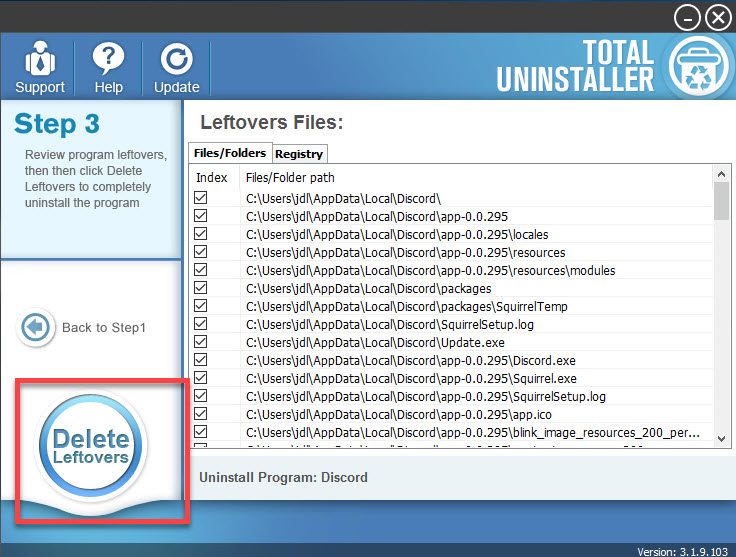Click the Back to Step1 link text
Image resolution: width=736 pixels, height=557 pixels.
click(104, 328)
